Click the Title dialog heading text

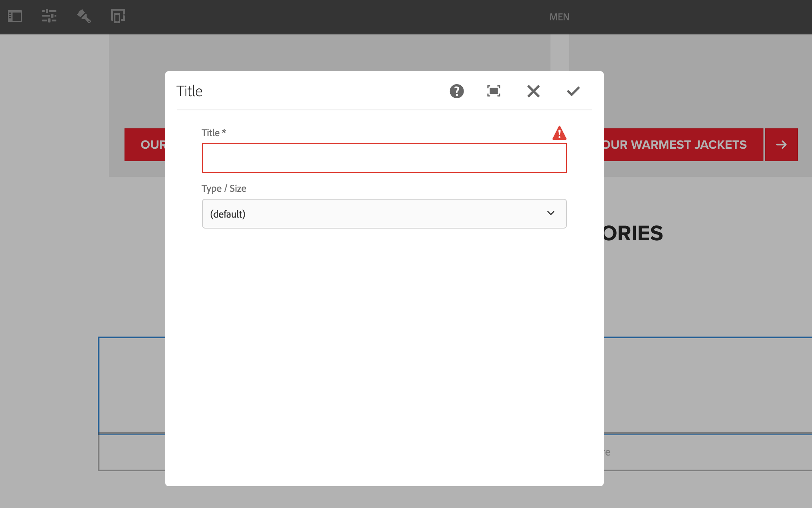click(189, 91)
